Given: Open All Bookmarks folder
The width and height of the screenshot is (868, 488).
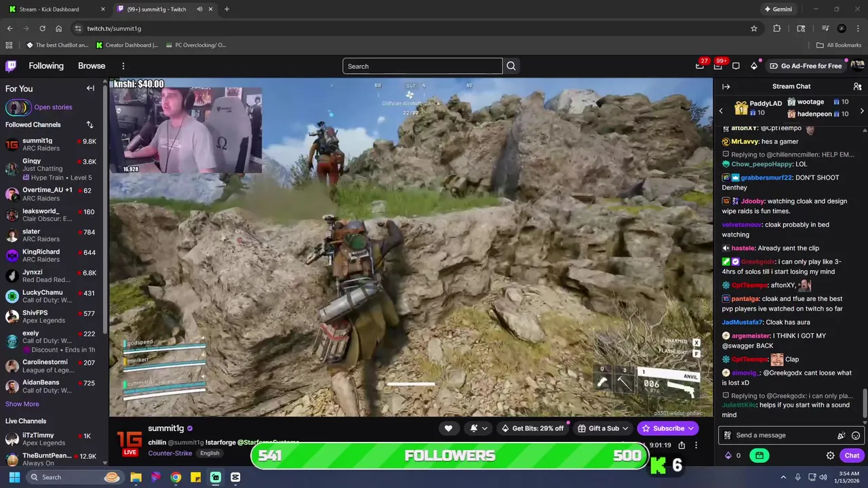Looking at the screenshot, I should (839, 45).
